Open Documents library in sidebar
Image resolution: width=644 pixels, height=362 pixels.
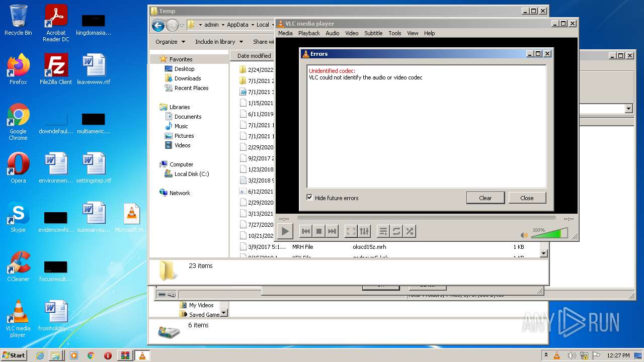click(x=188, y=117)
